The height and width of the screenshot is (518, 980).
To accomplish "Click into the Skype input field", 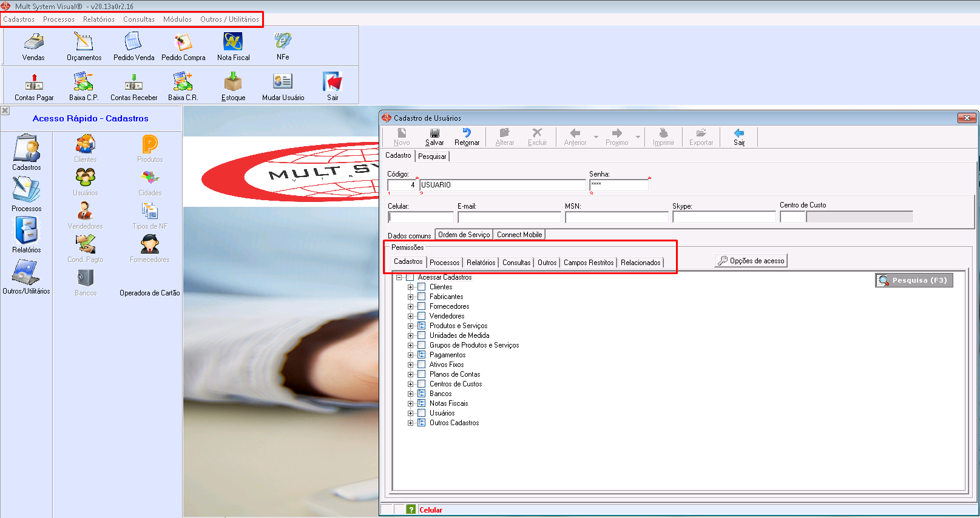I will [x=724, y=217].
